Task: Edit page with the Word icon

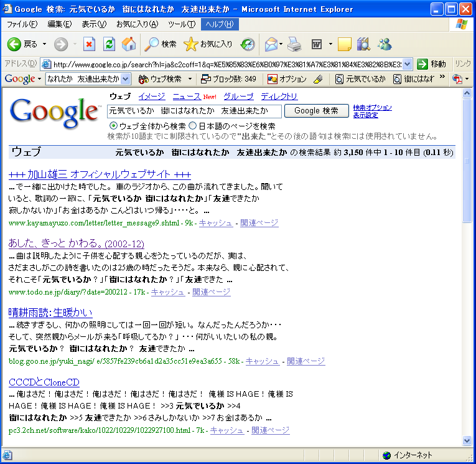Action: (317, 44)
